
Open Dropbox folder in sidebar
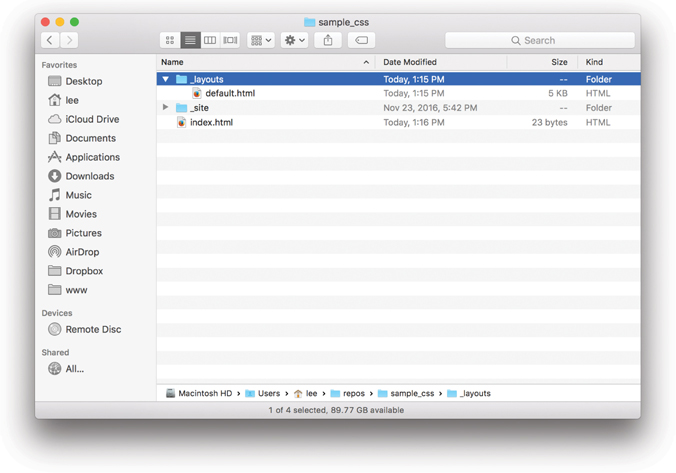[x=83, y=271]
